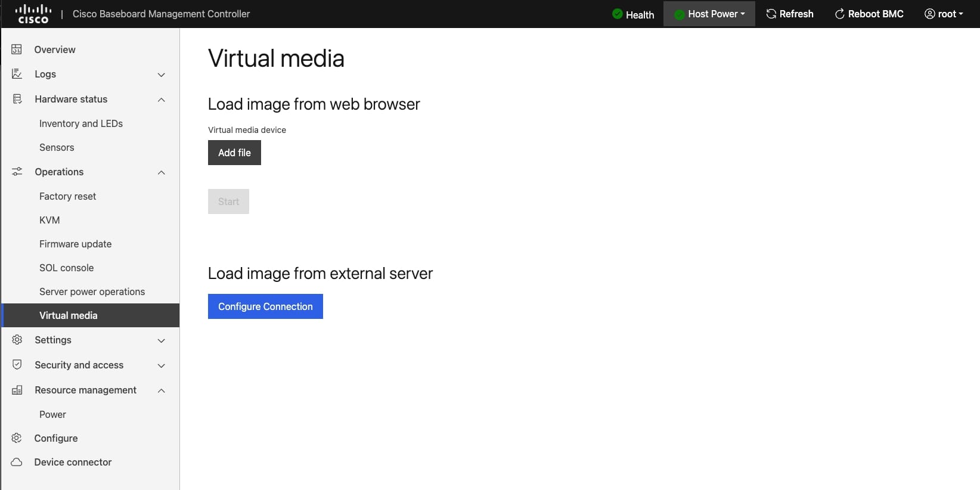Click the green Health status icon
The width and height of the screenshot is (980, 490).
coord(618,14)
